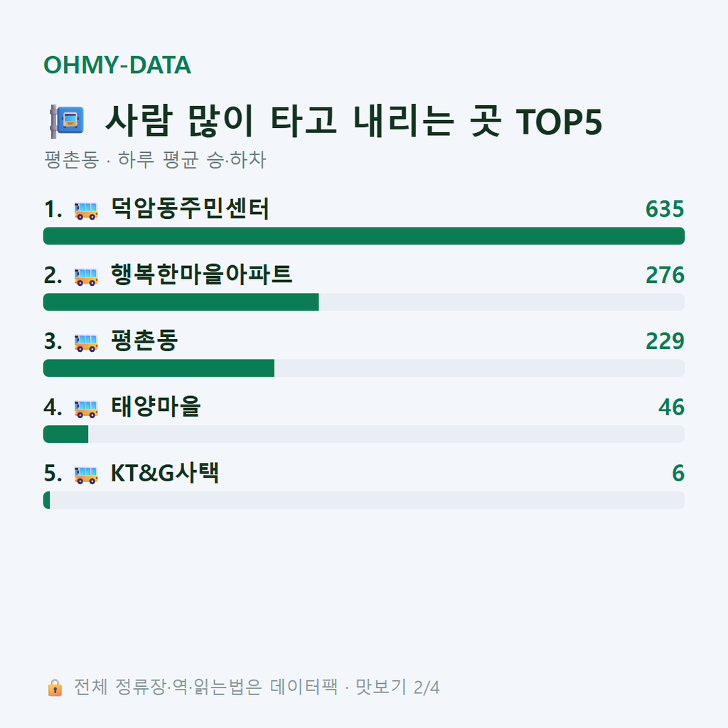Click the short bar under 태양마을
Screen dimensions: 728x728
pyautogui.click(x=66, y=434)
